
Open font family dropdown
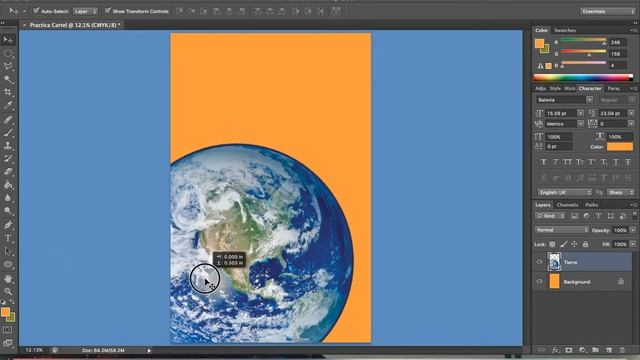click(564, 100)
